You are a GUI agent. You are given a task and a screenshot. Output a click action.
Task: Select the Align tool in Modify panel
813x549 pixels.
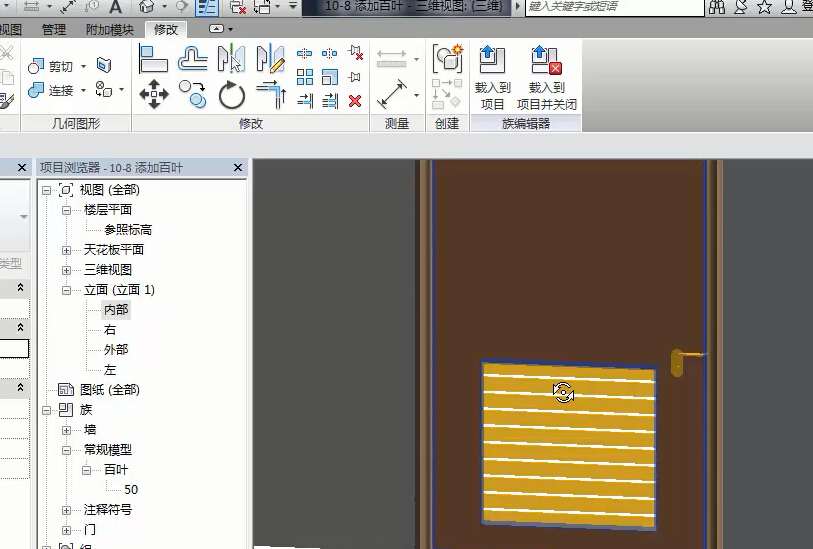pos(153,59)
